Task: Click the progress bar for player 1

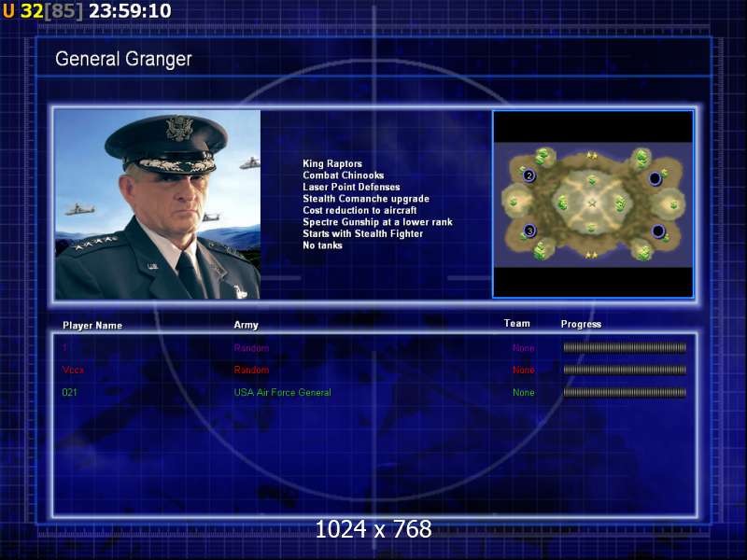Action: 625,348
